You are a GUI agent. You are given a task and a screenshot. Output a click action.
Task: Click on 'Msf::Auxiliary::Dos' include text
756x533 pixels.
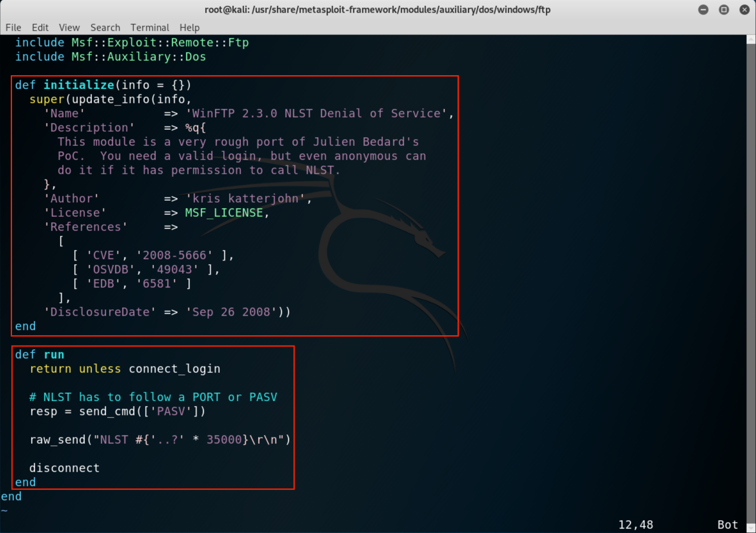click(138, 57)
